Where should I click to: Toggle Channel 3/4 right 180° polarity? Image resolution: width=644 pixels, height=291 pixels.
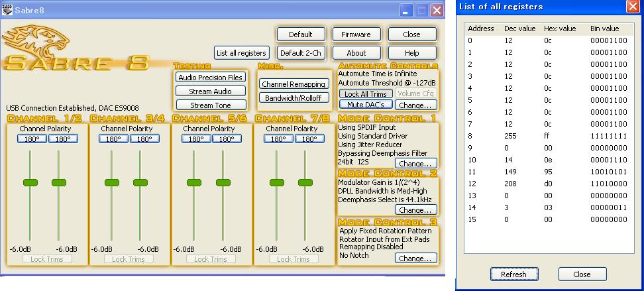pos(144,139)
